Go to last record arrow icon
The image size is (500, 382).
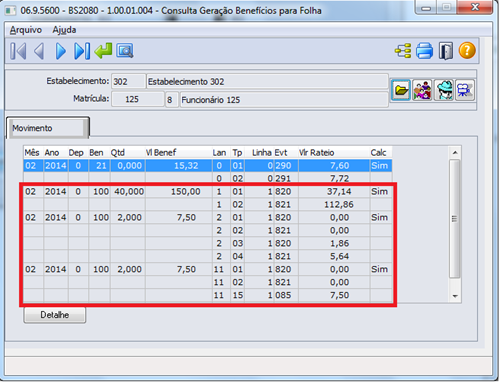click(x=82, y=51)
